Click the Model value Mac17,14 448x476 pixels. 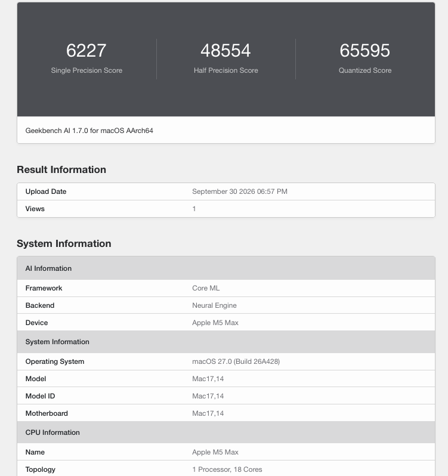208,379
